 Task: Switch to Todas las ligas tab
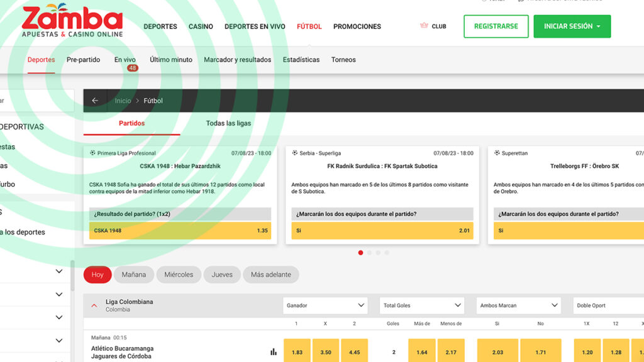coord(228,123)
